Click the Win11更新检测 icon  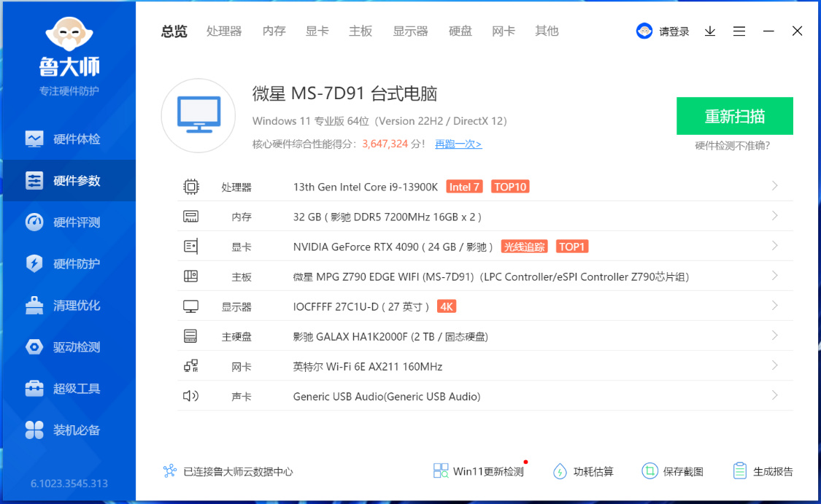coord(441,470)
